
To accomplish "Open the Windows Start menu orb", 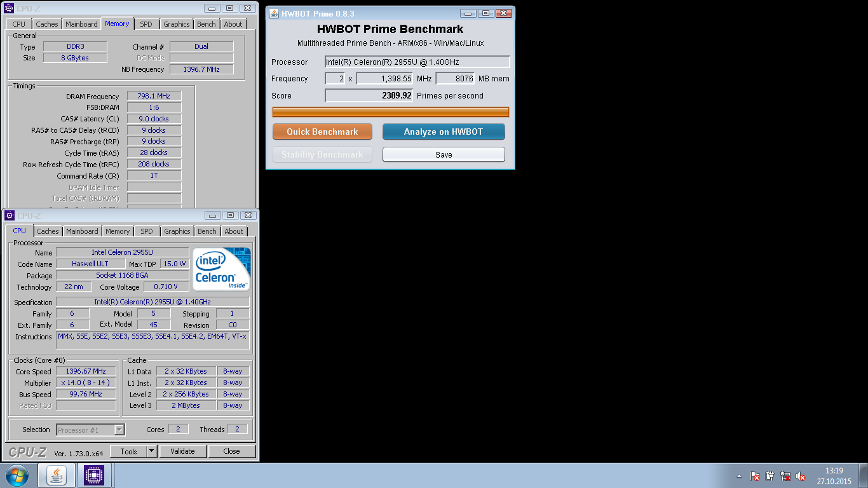I will (17, 475).
